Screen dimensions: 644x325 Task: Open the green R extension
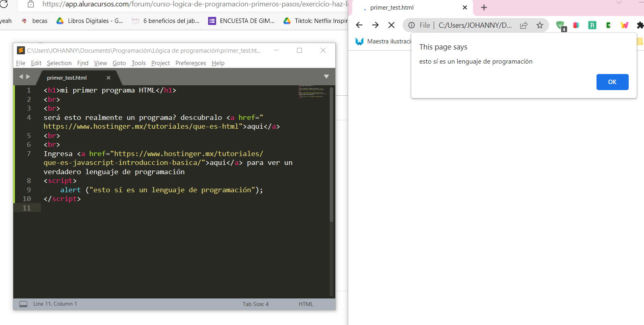592,25
